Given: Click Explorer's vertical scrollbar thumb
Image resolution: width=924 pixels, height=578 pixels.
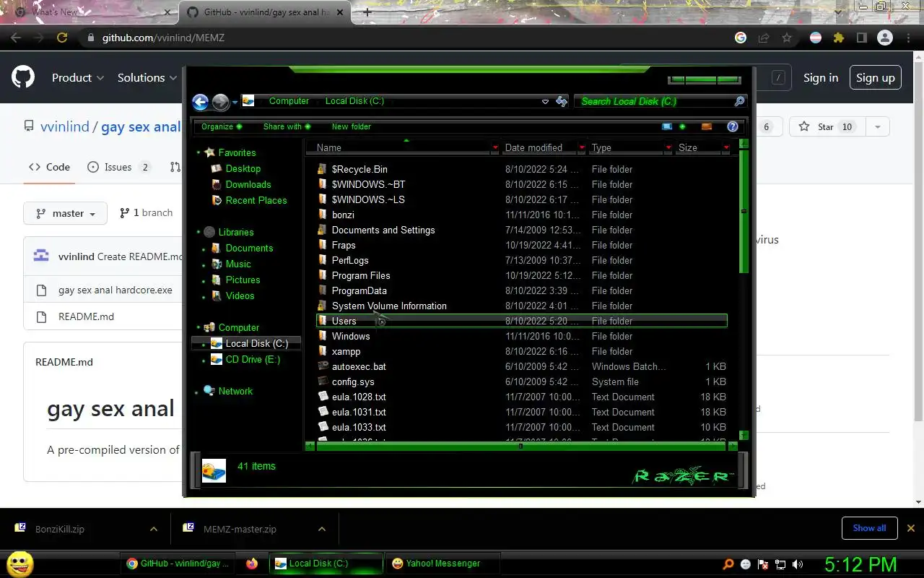Looking at the screenshot, I should coord(744,211).
